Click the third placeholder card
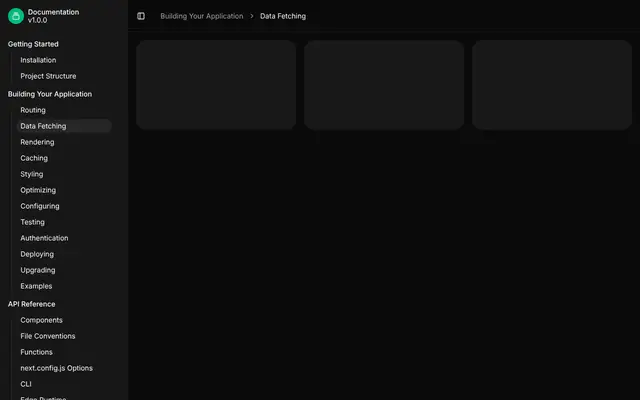Viewport: 640px width, 400px height. coord(552,85)
